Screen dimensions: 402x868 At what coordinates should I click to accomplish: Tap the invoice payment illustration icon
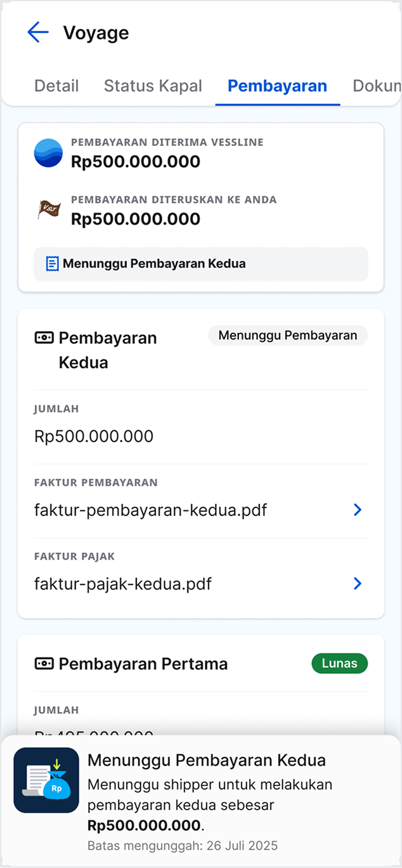[46, 780]
